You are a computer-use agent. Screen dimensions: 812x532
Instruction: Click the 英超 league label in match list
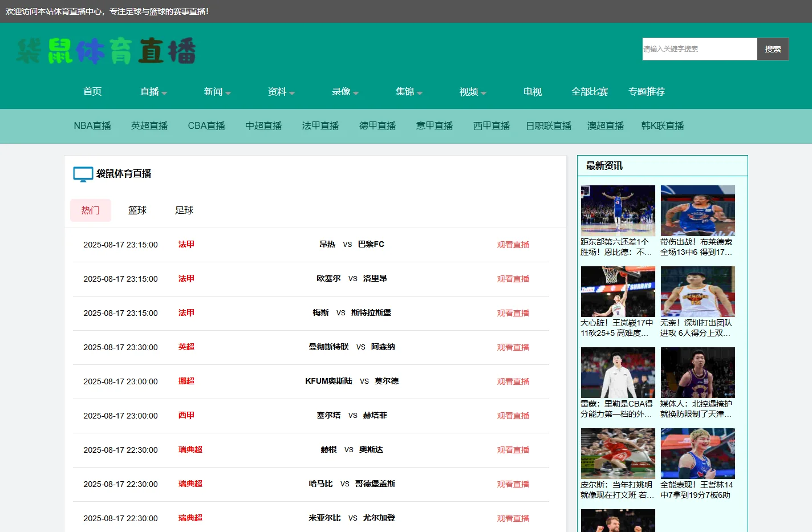coord(186,347)
